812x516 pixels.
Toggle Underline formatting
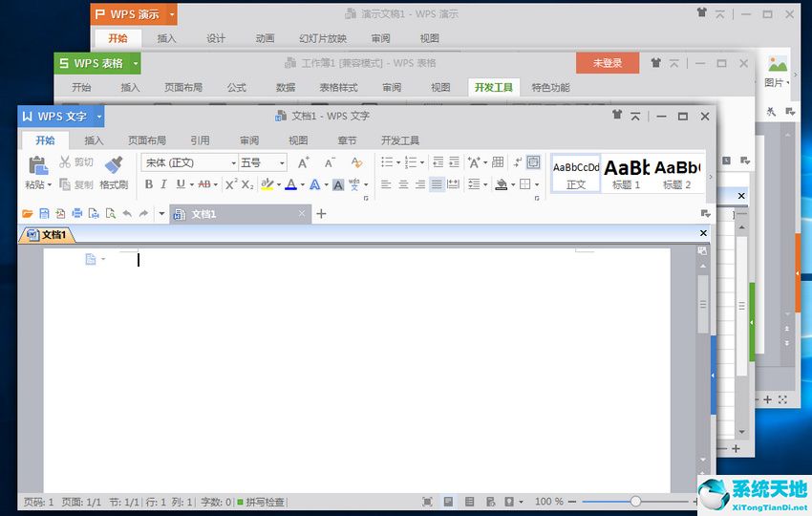coord(181,184)
